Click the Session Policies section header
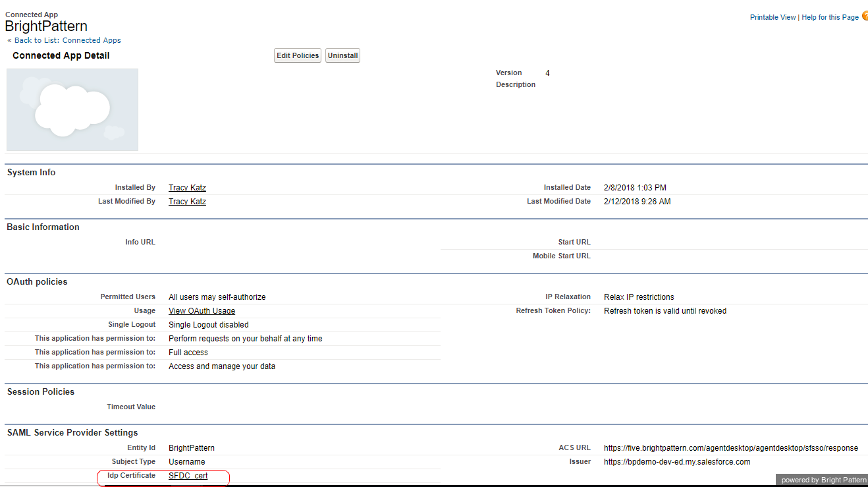Screen dimensions: 868x487 pos(41,392)
